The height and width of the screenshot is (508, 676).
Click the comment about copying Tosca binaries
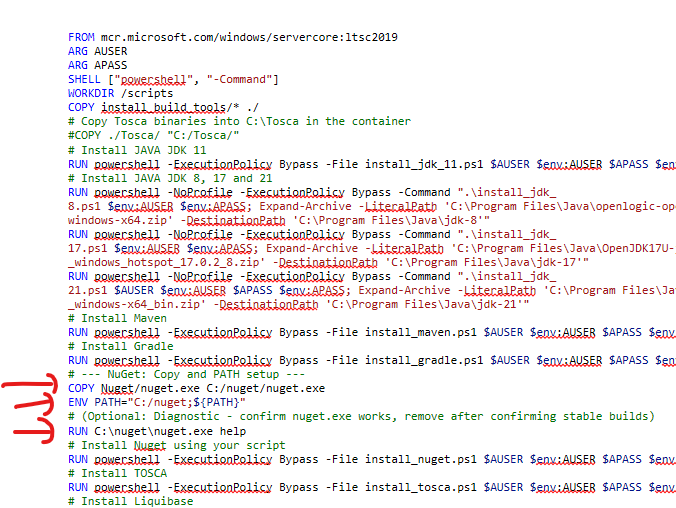click(239, 121)
